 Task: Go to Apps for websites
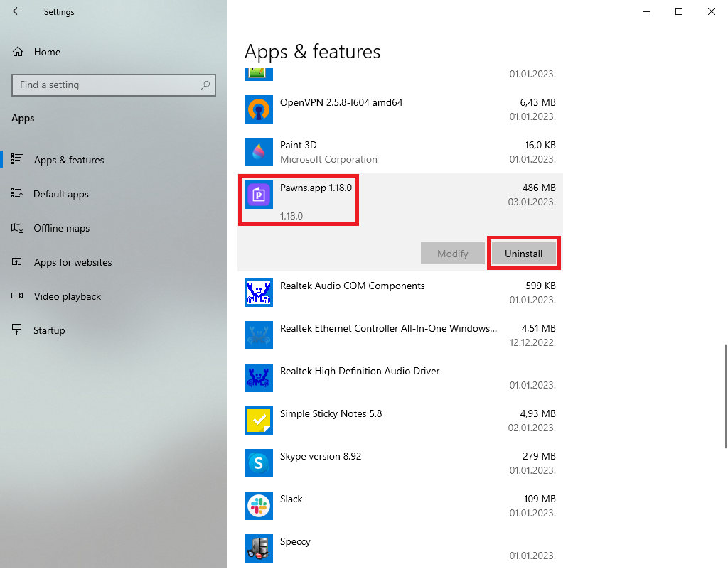point(73,262)
